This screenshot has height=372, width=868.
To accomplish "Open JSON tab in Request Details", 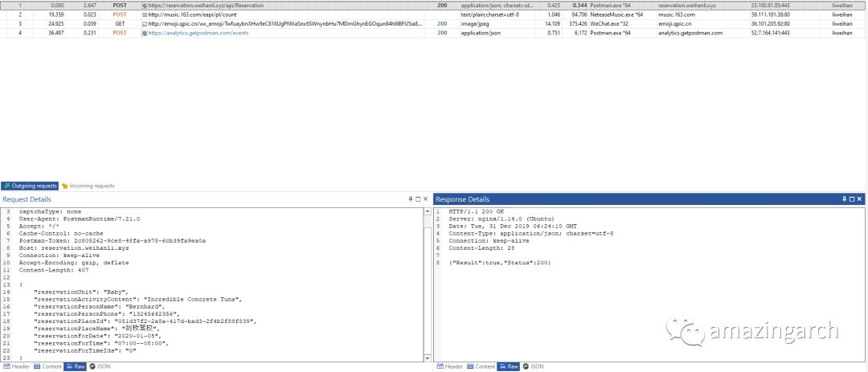I will coord(100,366).
